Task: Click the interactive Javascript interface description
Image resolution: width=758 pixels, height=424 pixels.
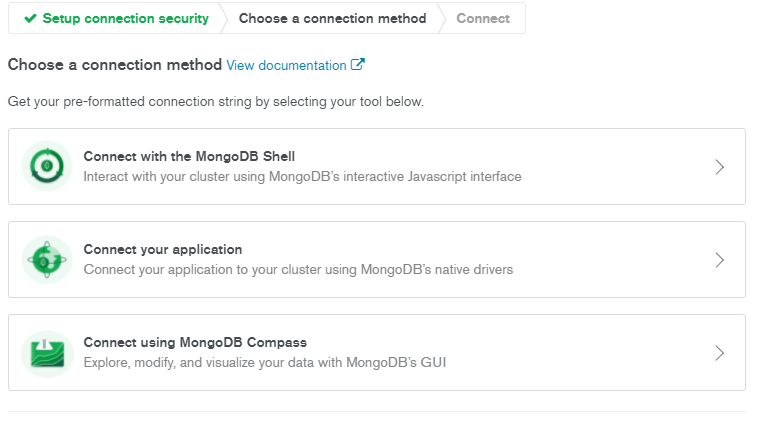Action: [303, 176]
